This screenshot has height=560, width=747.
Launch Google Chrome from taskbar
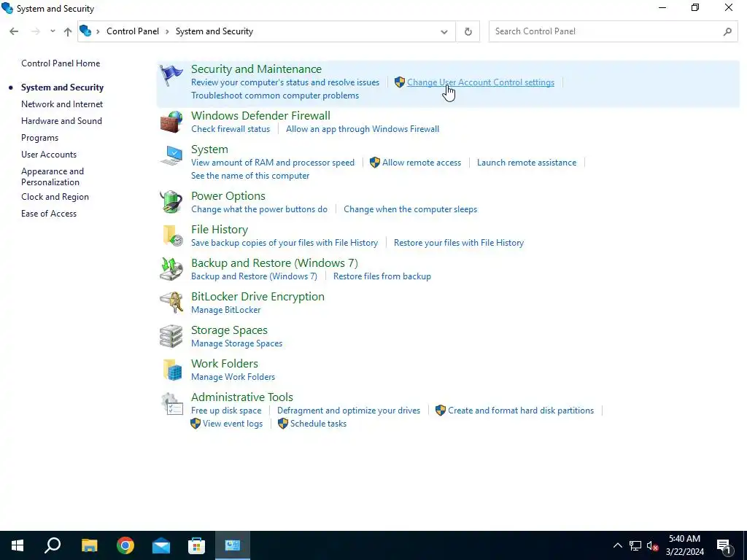pyautogui.click(x=125, y=545)
